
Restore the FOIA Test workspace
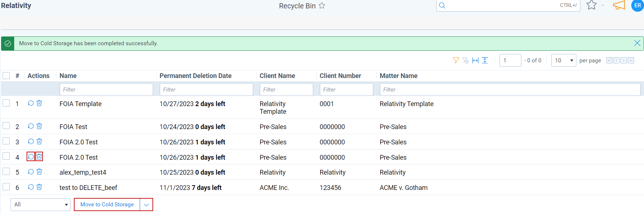click(x=31, y=126)
